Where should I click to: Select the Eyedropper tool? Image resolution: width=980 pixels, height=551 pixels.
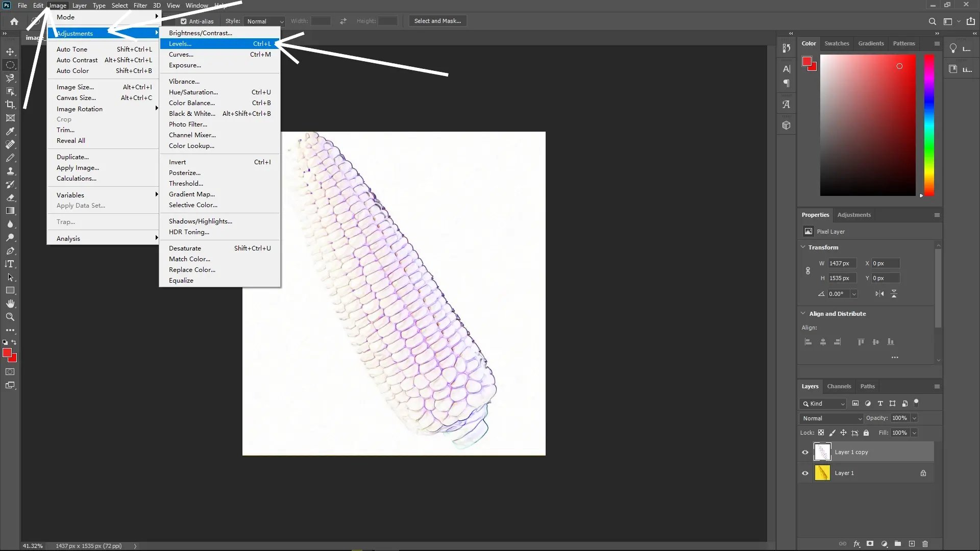(10, 132)
